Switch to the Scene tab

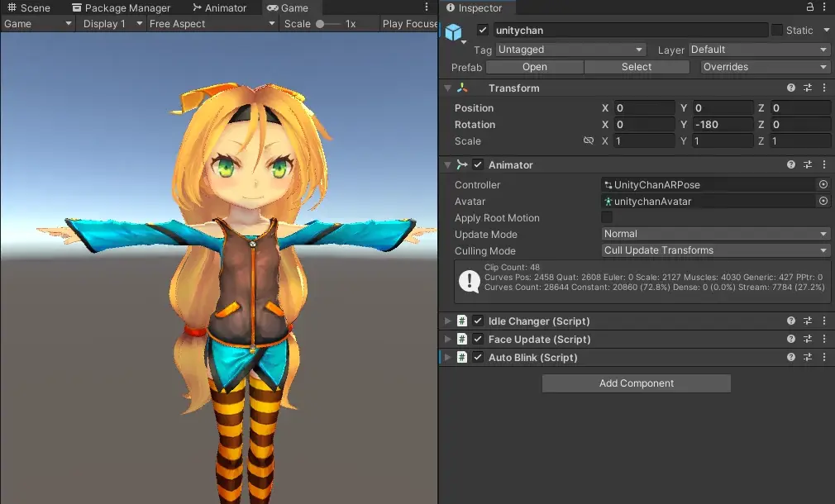click(29, 7)
